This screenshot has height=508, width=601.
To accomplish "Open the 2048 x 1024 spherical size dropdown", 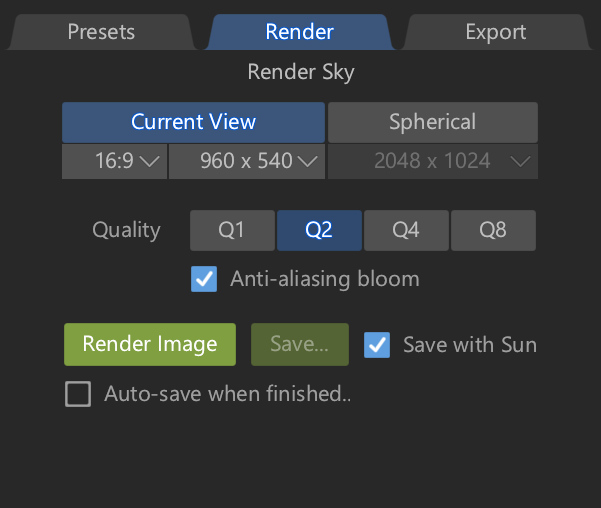I will click(x=432, y=161).
